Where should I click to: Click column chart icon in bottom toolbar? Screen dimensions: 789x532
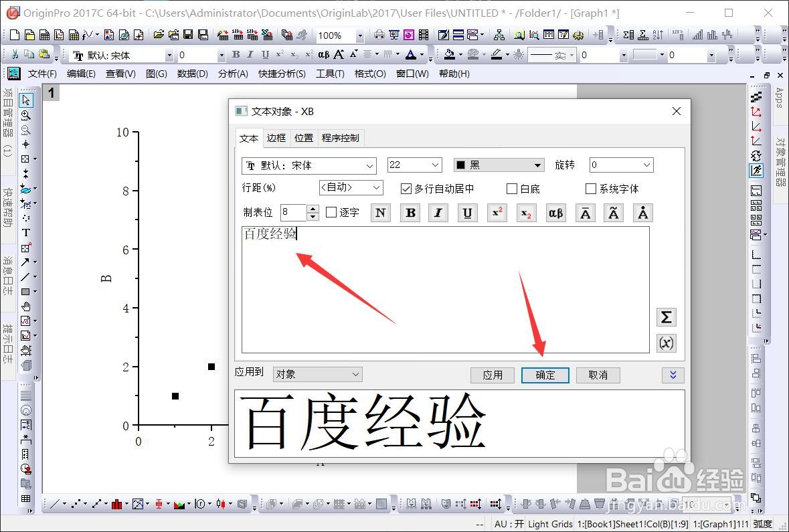pyautogui.click(x=116, y=503)
